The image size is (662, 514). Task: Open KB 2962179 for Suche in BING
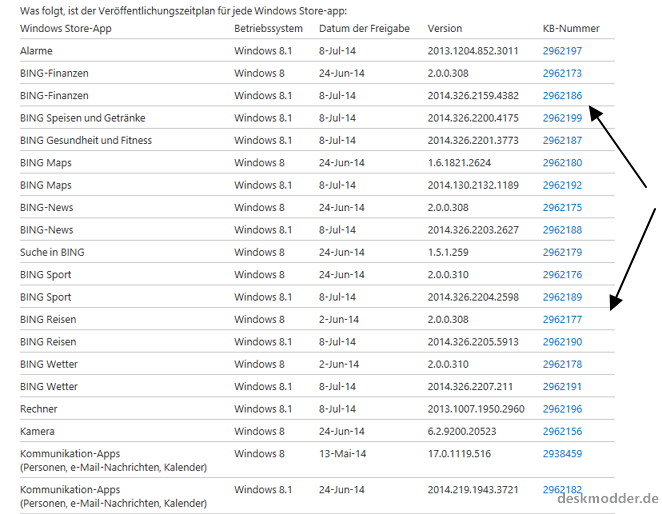[562, 252]
